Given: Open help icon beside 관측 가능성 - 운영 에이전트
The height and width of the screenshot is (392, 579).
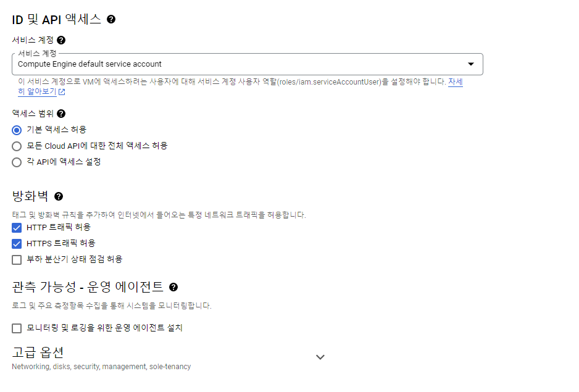Looking at the screenshot, I should click(173, 287).
